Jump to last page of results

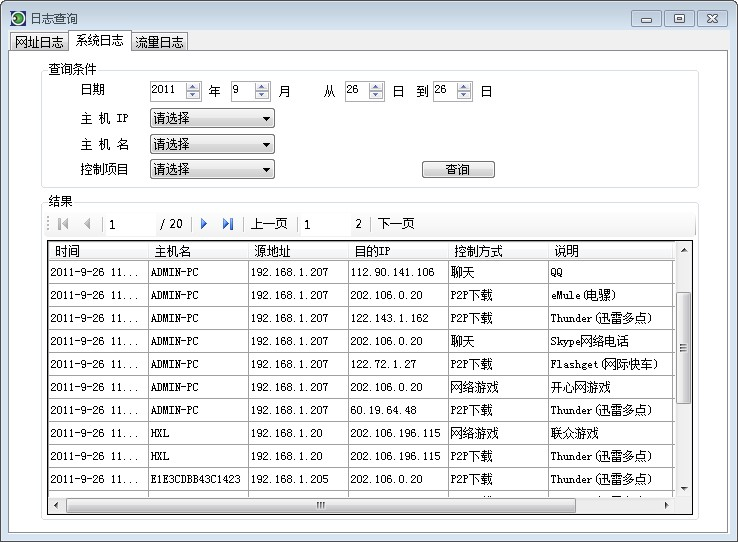point(228,224)
